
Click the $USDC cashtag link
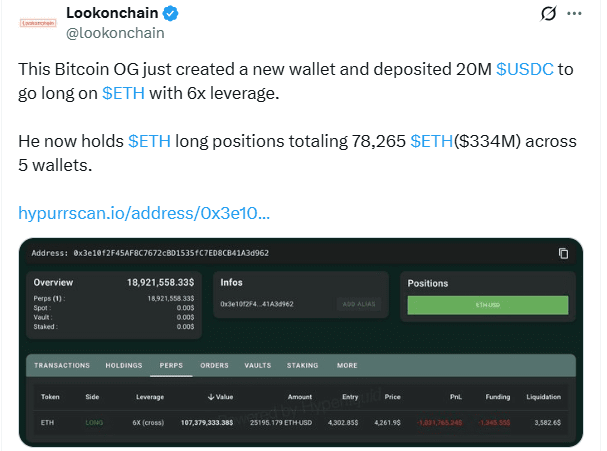pos(525,69)
